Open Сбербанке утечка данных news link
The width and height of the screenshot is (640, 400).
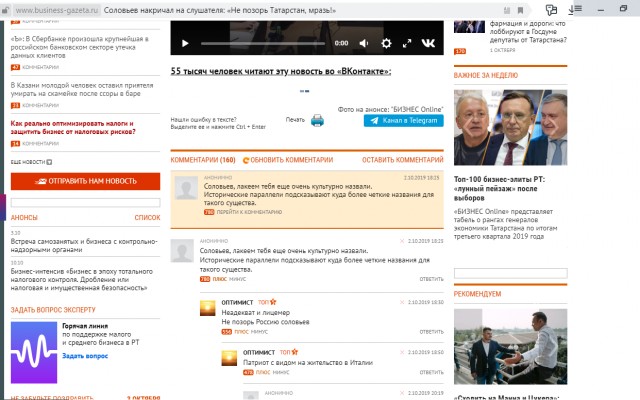pos(80,47)
